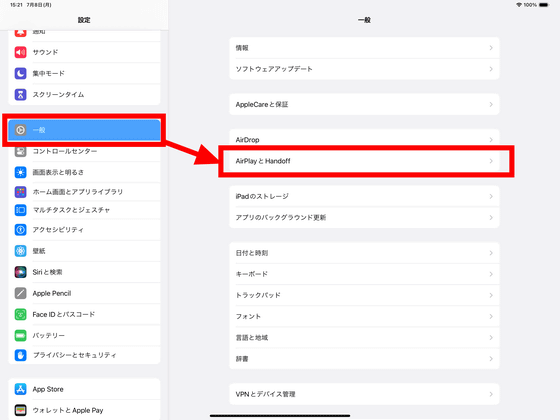Tap the battery indicator in status bar

pos(544,5)
